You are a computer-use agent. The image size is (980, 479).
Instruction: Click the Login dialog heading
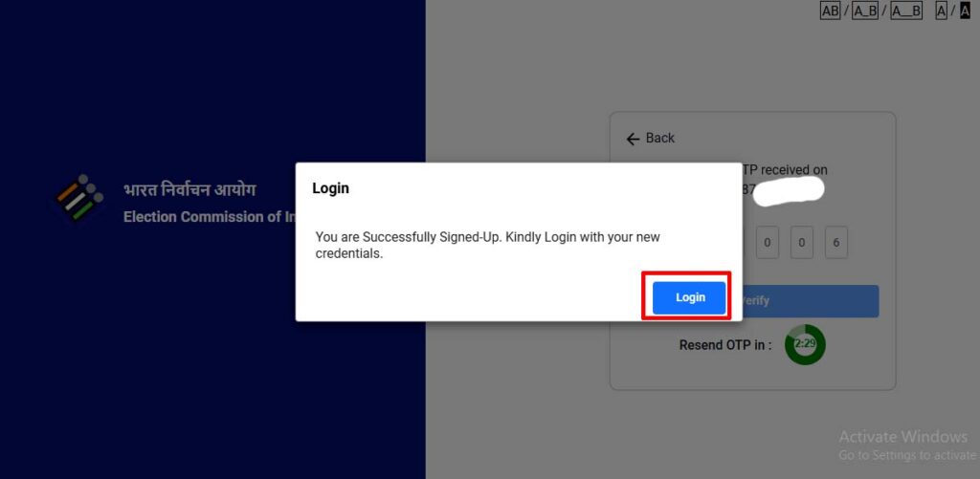pyautogui.click(x=330, y=188)
